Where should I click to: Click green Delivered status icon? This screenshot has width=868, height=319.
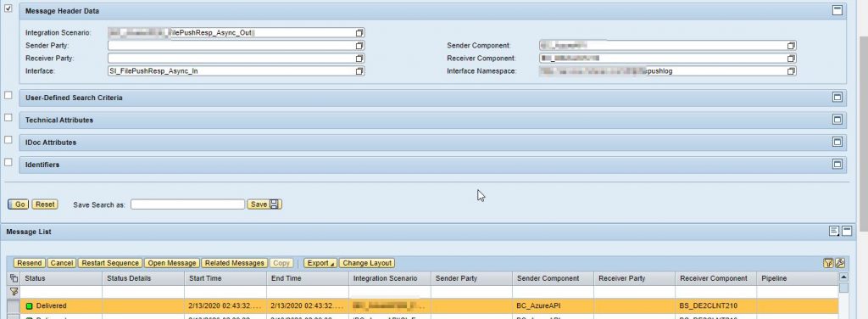point(30,305)
